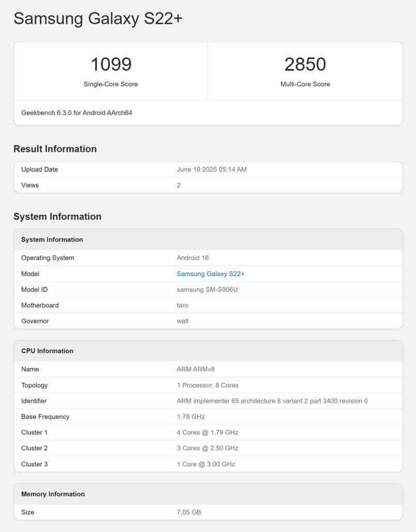
Task: Click the multi-core score 2850
Action: pos(305,65)
